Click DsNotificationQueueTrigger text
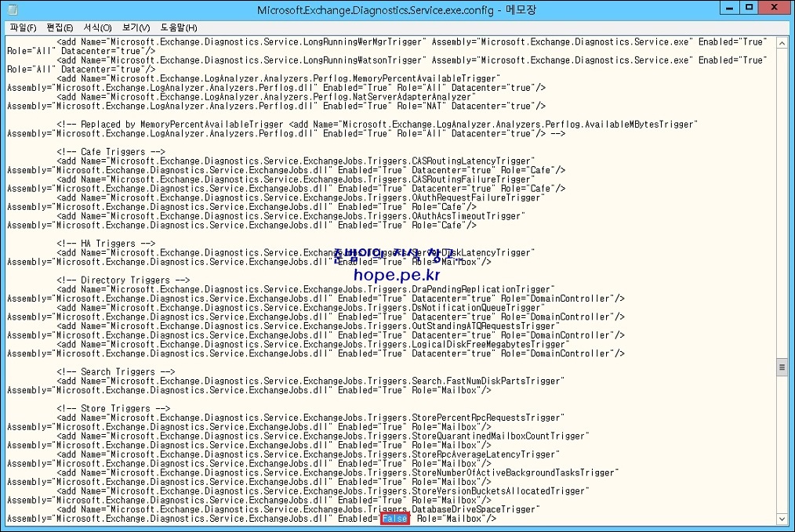 tap(476, 307)
